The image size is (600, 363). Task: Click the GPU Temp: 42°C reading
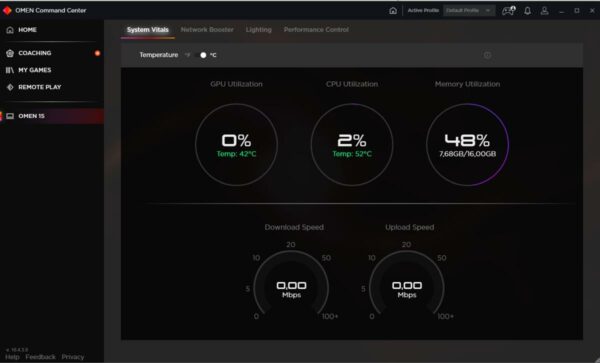pos(236,154)
